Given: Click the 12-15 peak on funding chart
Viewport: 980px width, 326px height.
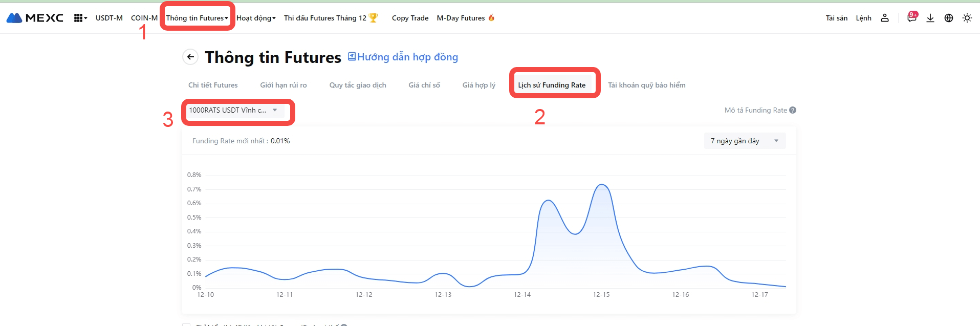Looking at the screenshot, I should point(602,185).
